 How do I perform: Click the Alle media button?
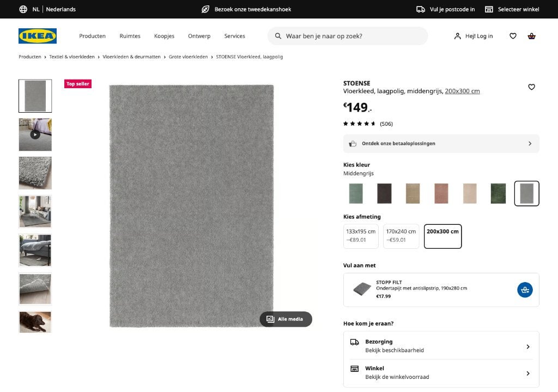[286, 319]
